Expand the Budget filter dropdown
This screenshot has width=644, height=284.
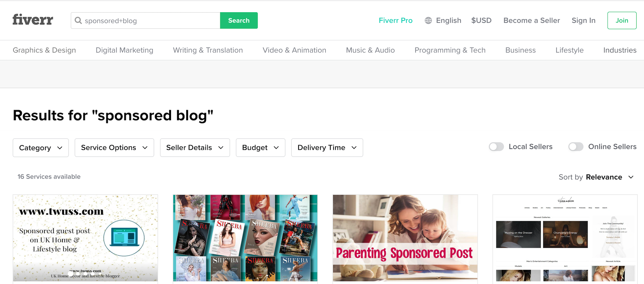260,148
